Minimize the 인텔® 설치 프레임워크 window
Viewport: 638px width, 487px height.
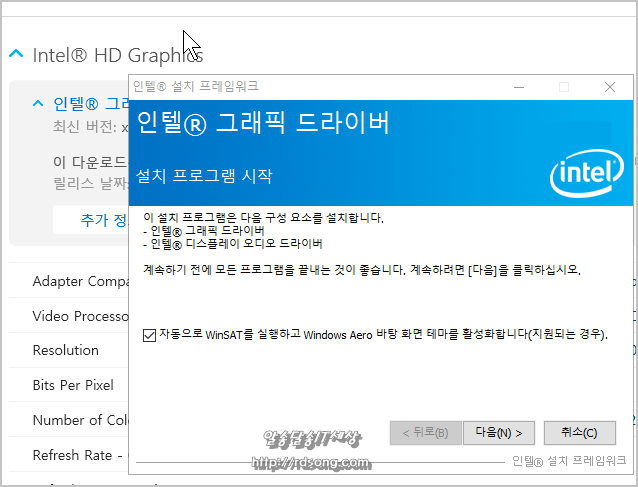(519, 87)
